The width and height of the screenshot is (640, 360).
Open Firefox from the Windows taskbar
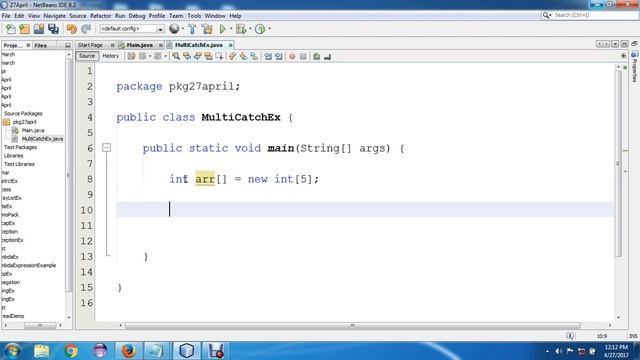point(128,351)
